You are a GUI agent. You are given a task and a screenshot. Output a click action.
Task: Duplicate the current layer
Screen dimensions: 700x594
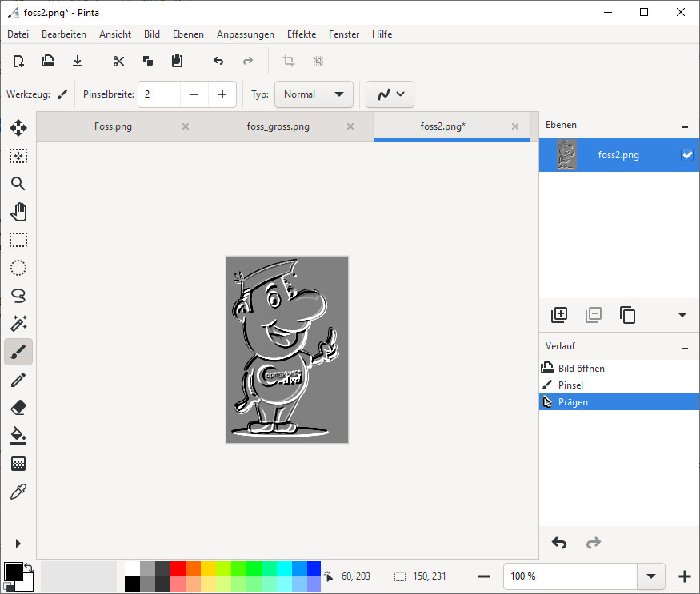coord(627,315)
